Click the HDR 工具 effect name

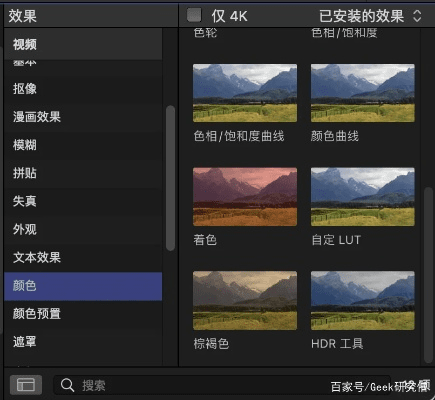pyautogui.click(x=337, y=344)
